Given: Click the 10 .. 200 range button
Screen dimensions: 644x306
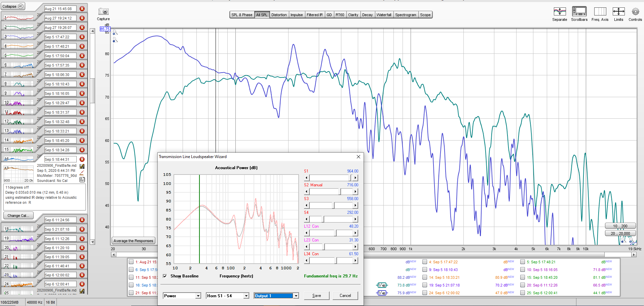Looking at the screenshot, I should coord(620,226).
